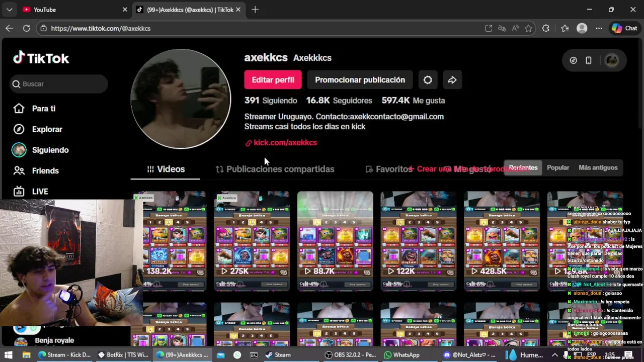Image resolution: width=644 pixels, height=362 pixels.
Task: Open the Mail taskbar icon
Action: point(220,355)
